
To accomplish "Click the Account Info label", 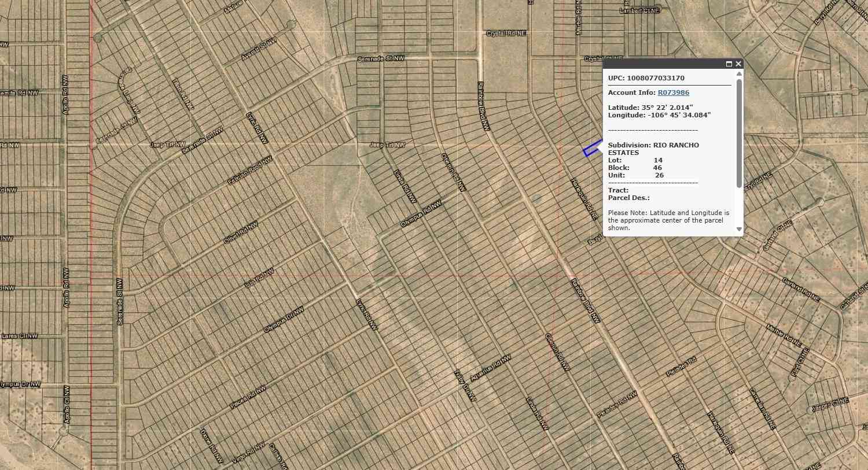I will point(632,92).
